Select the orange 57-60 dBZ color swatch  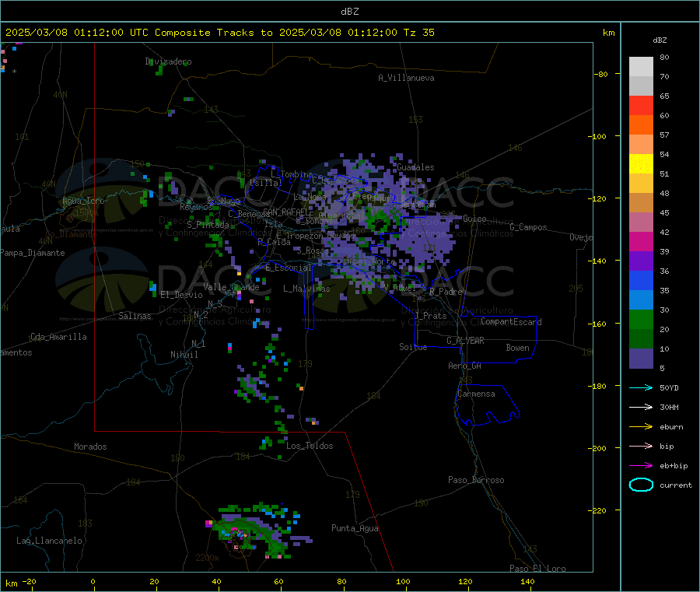pos(641,125)
